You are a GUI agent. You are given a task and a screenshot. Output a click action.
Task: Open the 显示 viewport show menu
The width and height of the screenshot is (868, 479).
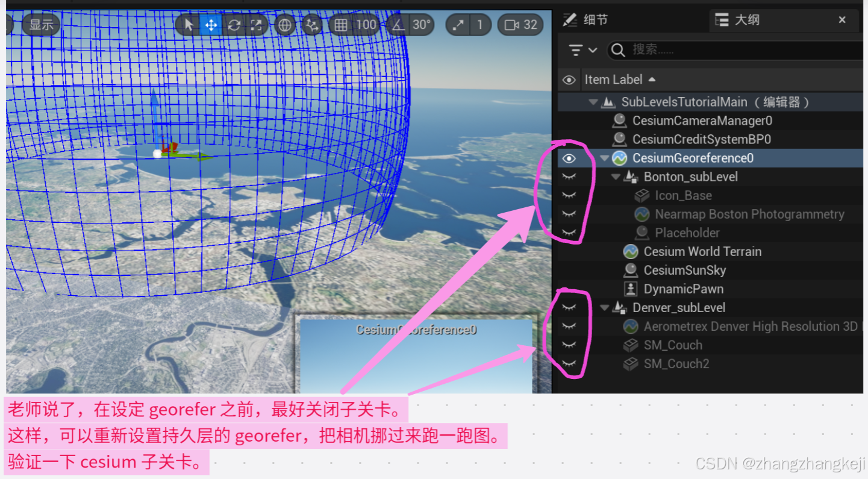tap(40, 25)
